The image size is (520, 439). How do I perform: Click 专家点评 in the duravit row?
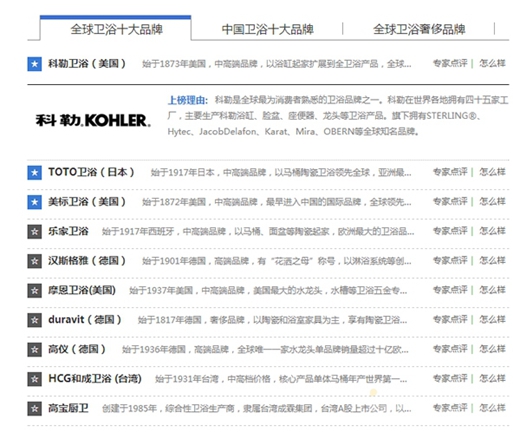tap(450, 319)
